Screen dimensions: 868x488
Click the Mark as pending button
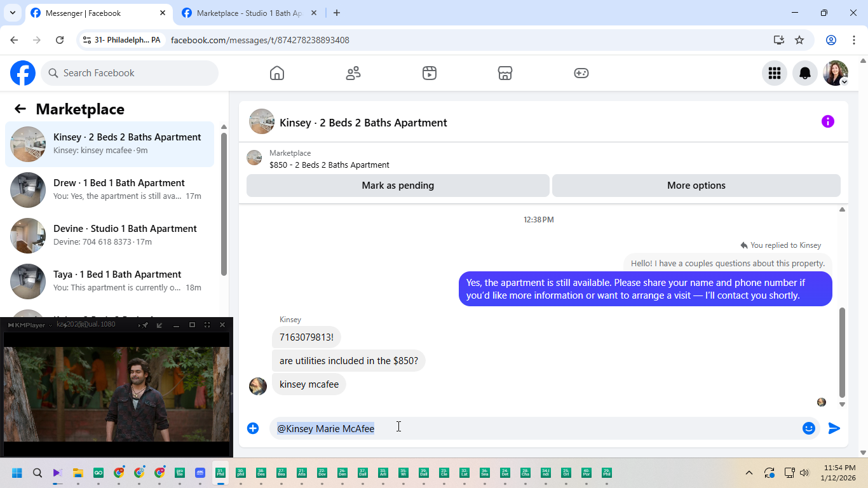click(x=398, y=186)
